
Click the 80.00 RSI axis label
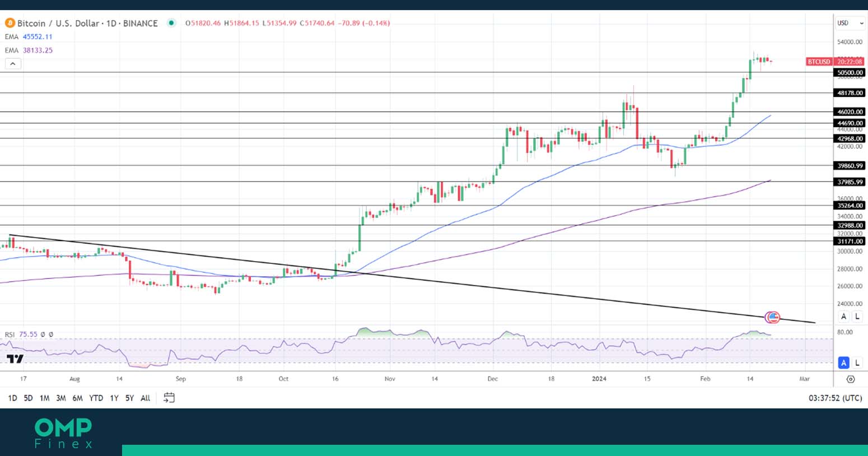[845, 332]
